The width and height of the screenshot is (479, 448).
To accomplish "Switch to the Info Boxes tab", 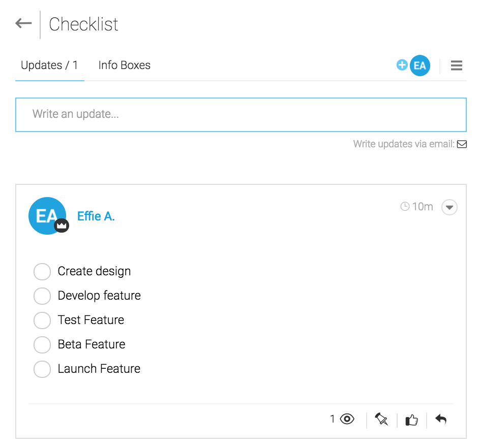I will [125, 65].
